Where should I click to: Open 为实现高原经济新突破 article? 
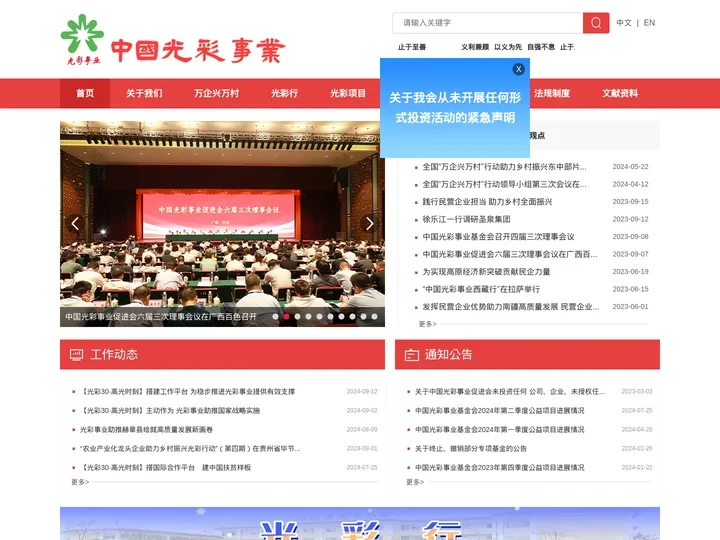[486, 272]
